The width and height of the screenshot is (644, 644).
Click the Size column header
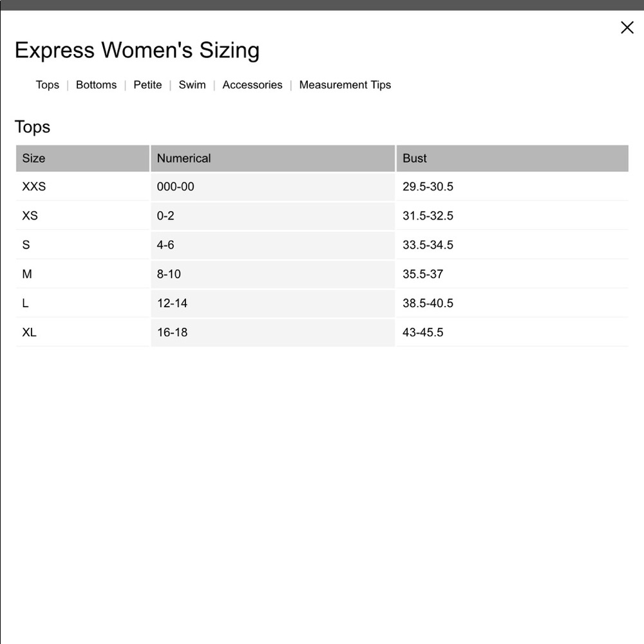pyautogui.click(x=82, y=158)
